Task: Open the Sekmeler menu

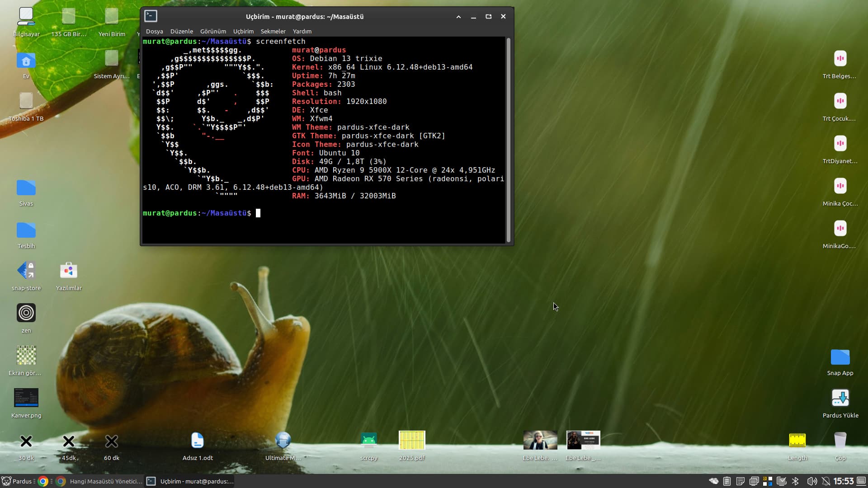Action: pos(273,31)
